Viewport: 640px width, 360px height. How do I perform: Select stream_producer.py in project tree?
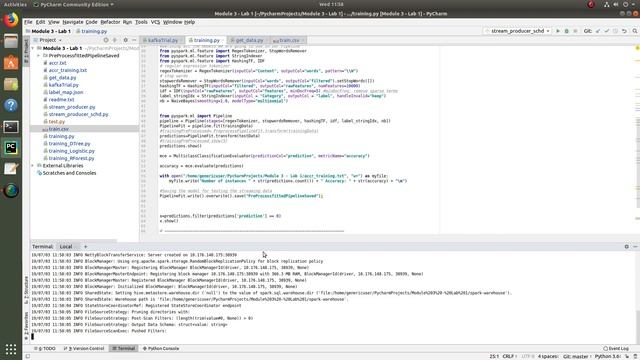pos(71,107)
